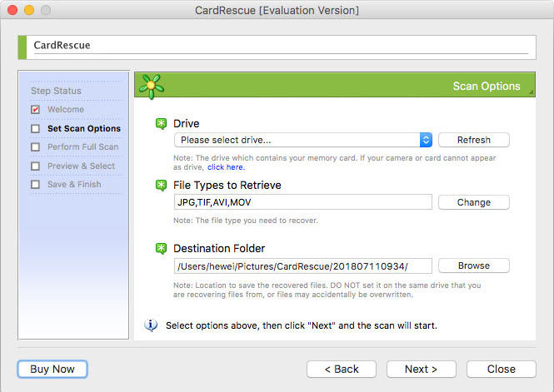
Task: Click the Close button at bottom right
Action: point(501,369)
